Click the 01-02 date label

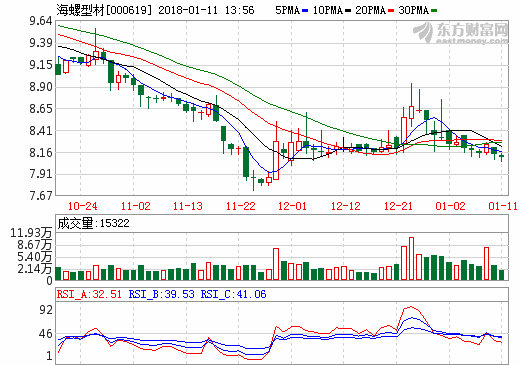coord(450,206)
